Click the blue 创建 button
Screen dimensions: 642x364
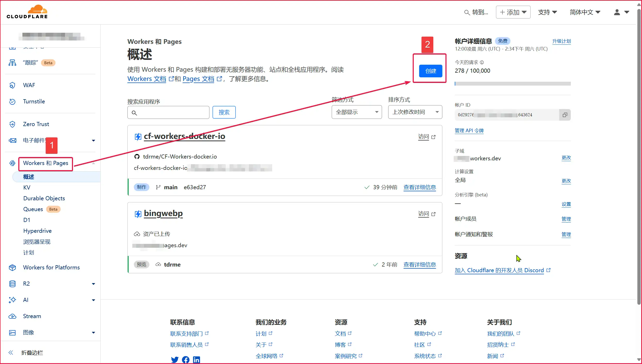[430, 71]
